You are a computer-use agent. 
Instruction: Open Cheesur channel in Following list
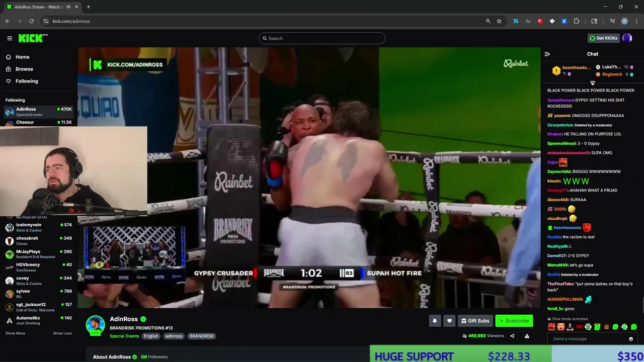pyautogui.click(x=39, y=122)
